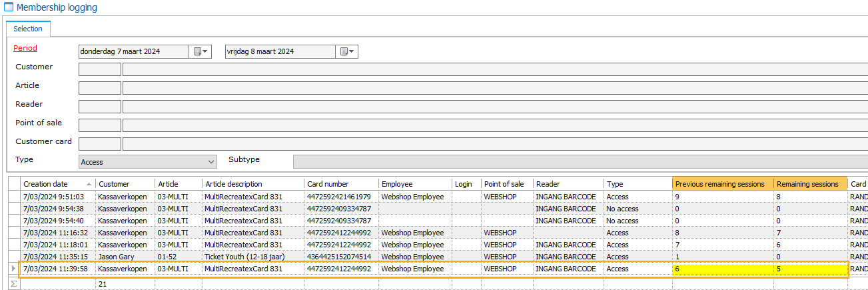Select the 7/03/2024 9:51:03 log entry
Image resolution: width=868 pixels, height=290 pixels.
53,197
